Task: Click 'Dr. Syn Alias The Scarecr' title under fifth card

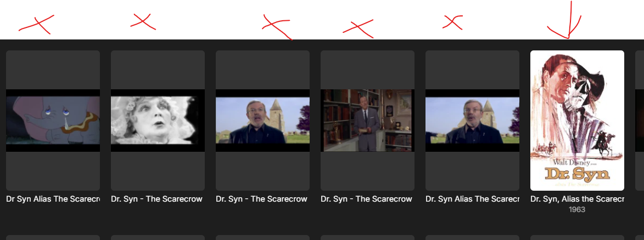Action: [472, 199]
